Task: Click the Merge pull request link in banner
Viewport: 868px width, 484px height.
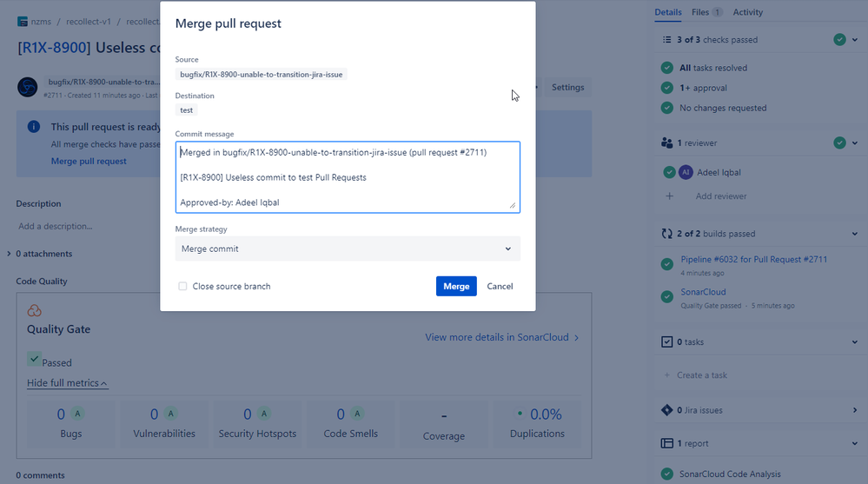Action: click(89, 161)
